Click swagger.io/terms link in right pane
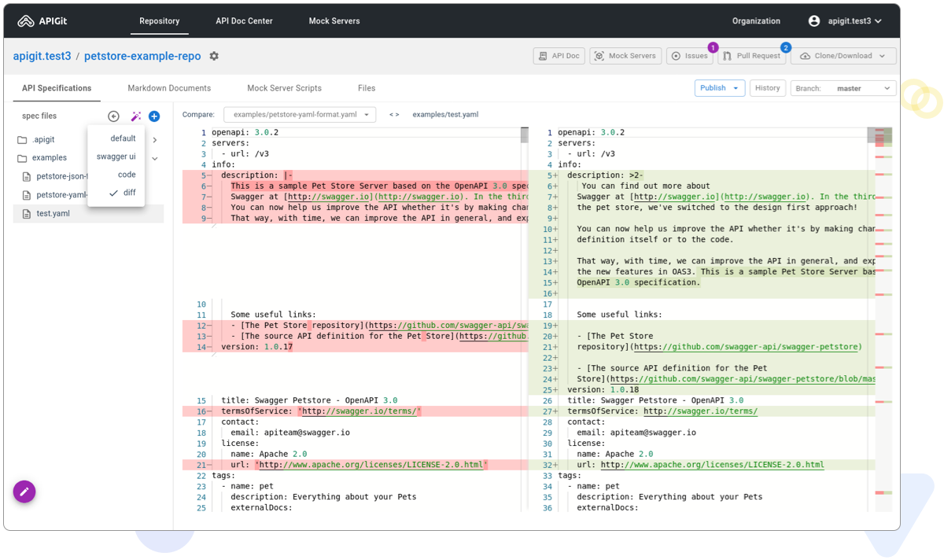This screenshot has height=560, width=944. pyautogui.click(x=700, y=411)
